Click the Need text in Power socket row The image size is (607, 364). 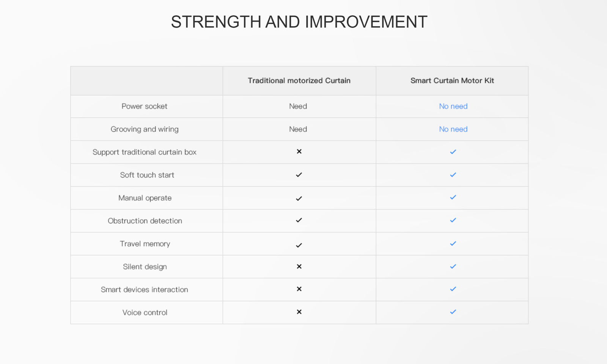[298, 107]
